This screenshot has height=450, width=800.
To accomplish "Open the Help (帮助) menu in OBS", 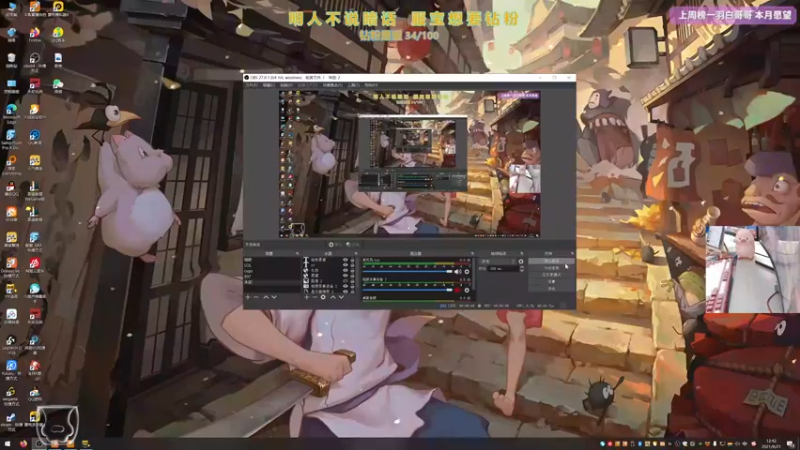I will (371, 85).
